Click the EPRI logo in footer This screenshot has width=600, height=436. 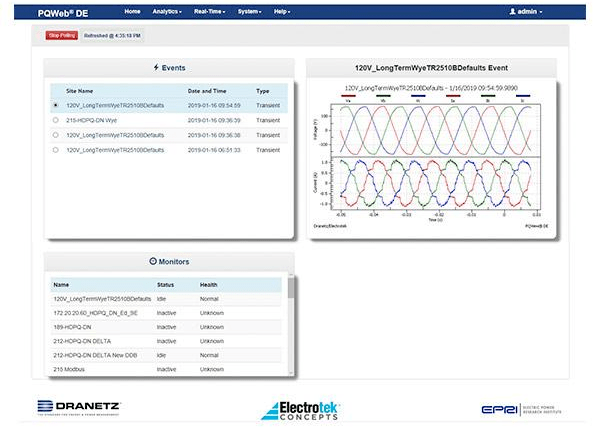pos(519,410)
